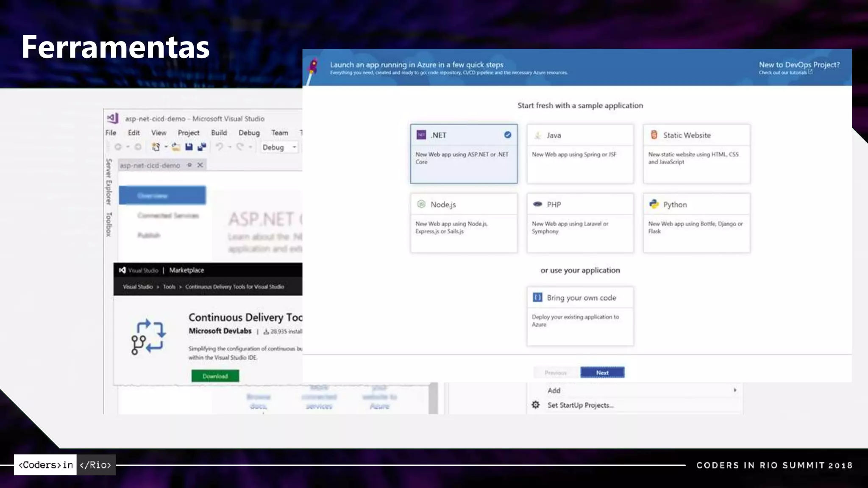868x488 pixels.
Task: Click the Check out our tutorials link
Action: pos(785,72)
